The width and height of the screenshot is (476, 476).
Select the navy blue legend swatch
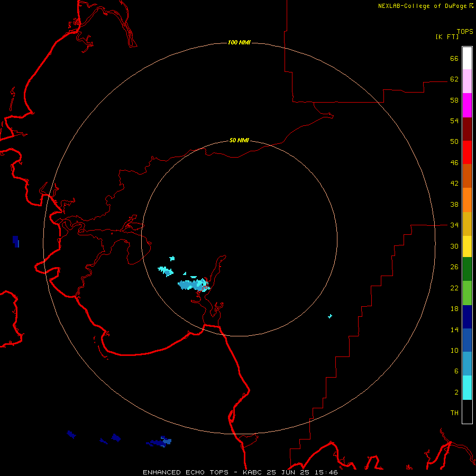pos(467,317)
